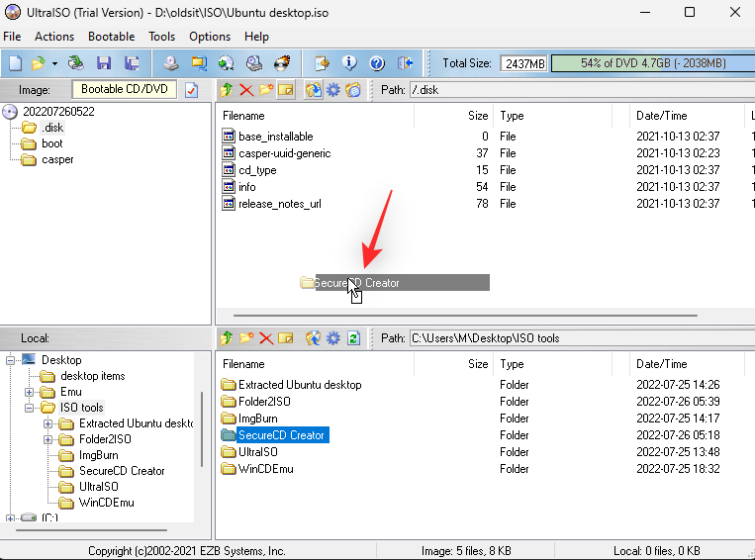Click the hide image tree icon
This screenshot has width=755, height=560.
click(353, 90)
